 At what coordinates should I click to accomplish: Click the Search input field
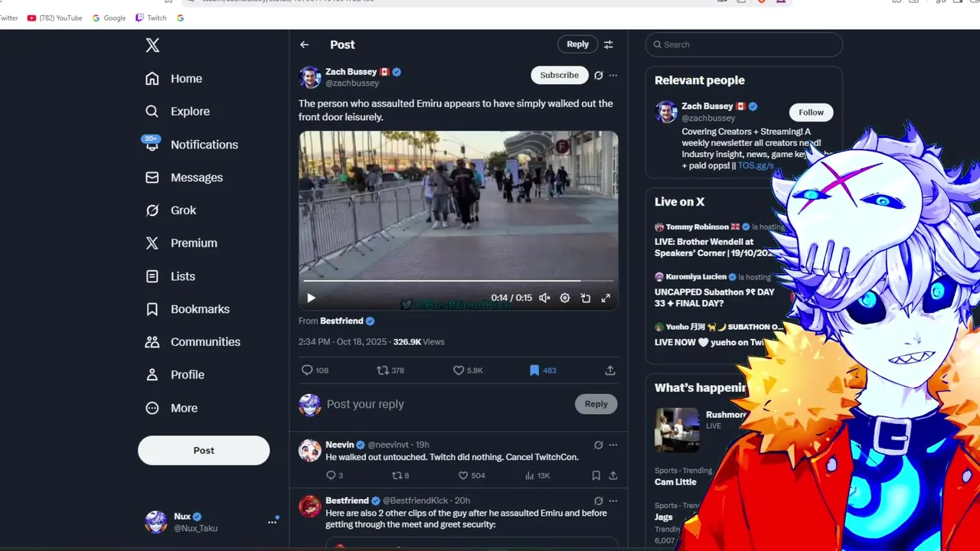(x=744, y=44)
